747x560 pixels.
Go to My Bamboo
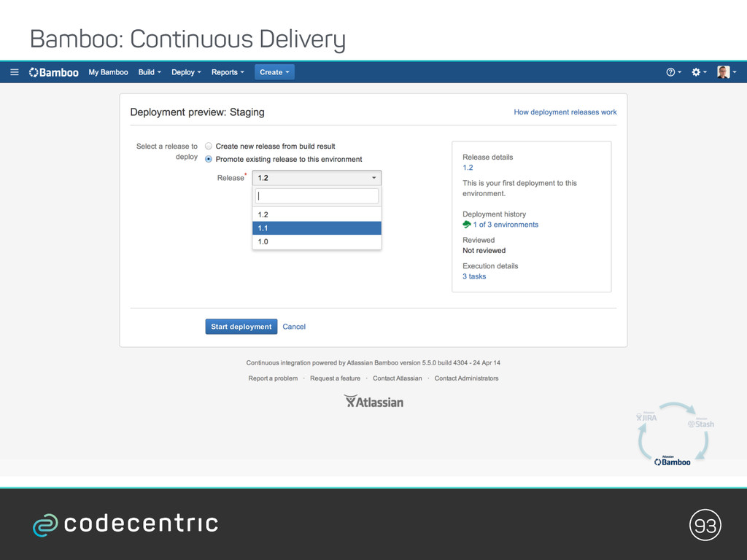point(108,72)
